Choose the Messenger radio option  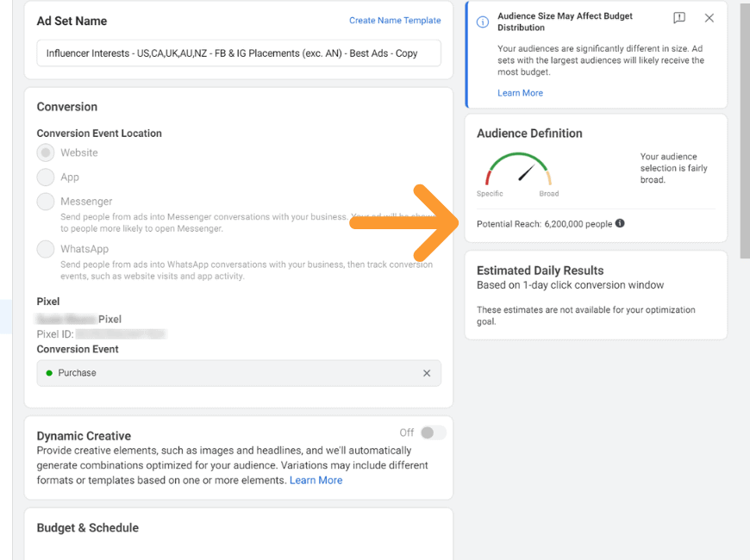pyautogui.click(x=46, y=202)
